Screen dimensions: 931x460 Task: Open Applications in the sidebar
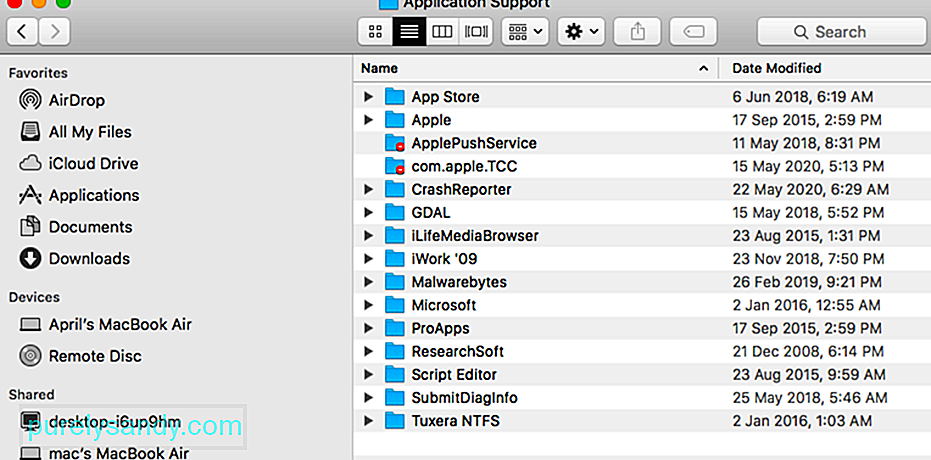coord(79,195)
